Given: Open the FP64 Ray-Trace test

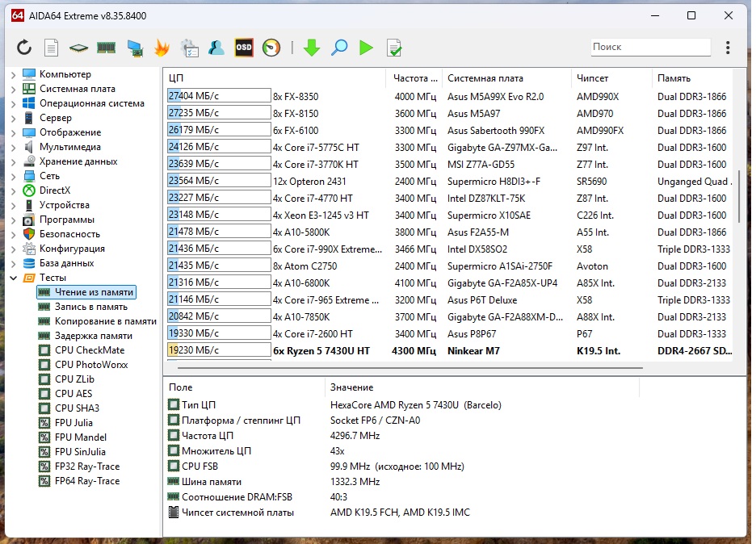Looking at the screenshot, I should click(87, 481).
